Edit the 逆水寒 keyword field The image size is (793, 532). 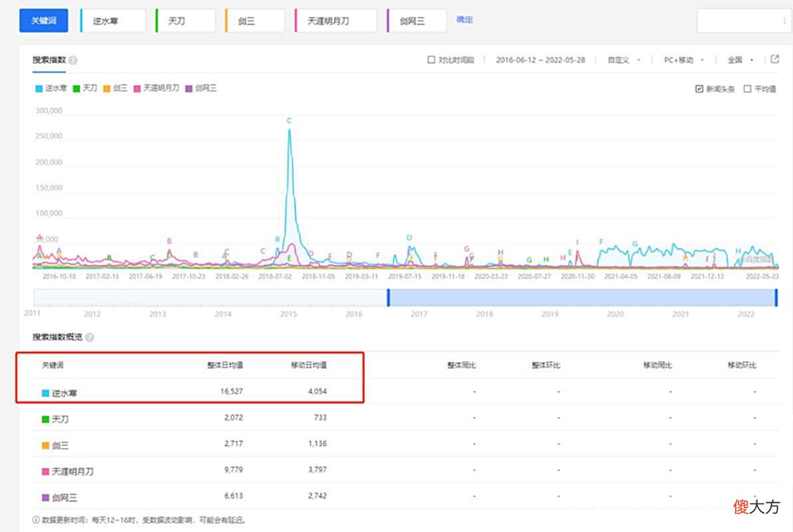click(x=112, y=21)
